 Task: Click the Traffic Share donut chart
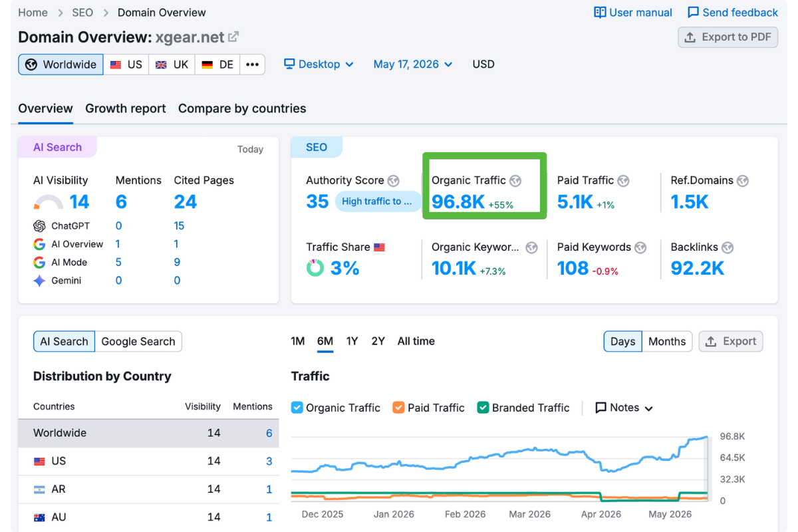click(x=315, y=268)
